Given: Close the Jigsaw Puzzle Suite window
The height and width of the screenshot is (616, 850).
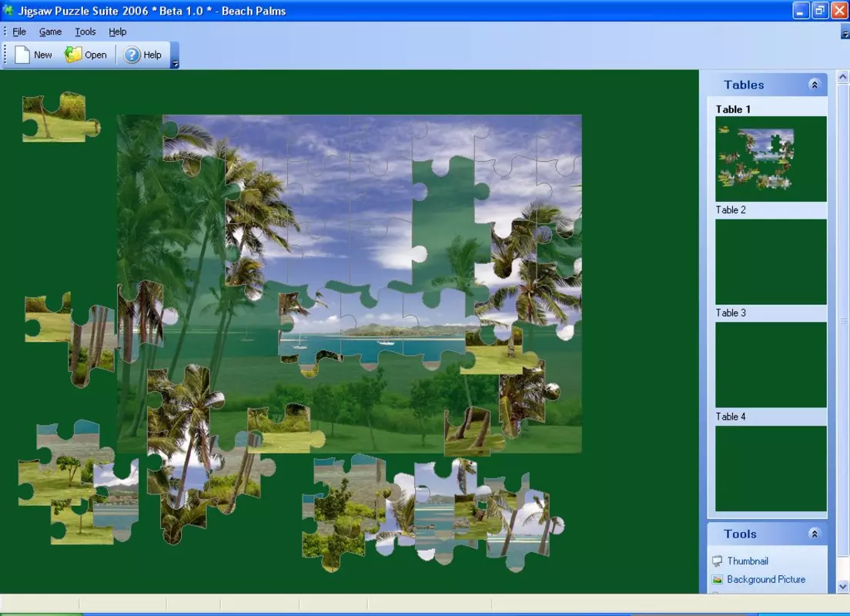Looking at the screenshot, I should coord(838,10).
